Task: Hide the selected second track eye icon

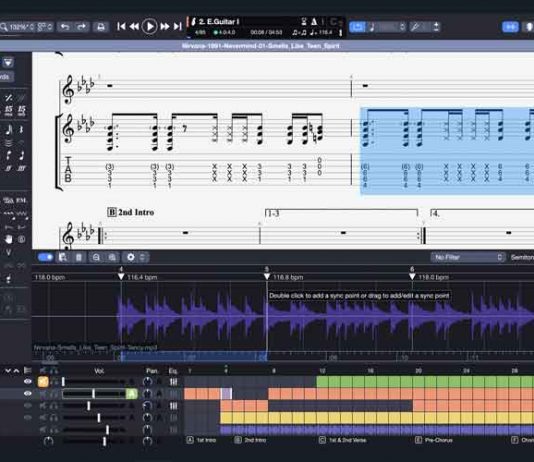Action: click(x=28, y=394)
